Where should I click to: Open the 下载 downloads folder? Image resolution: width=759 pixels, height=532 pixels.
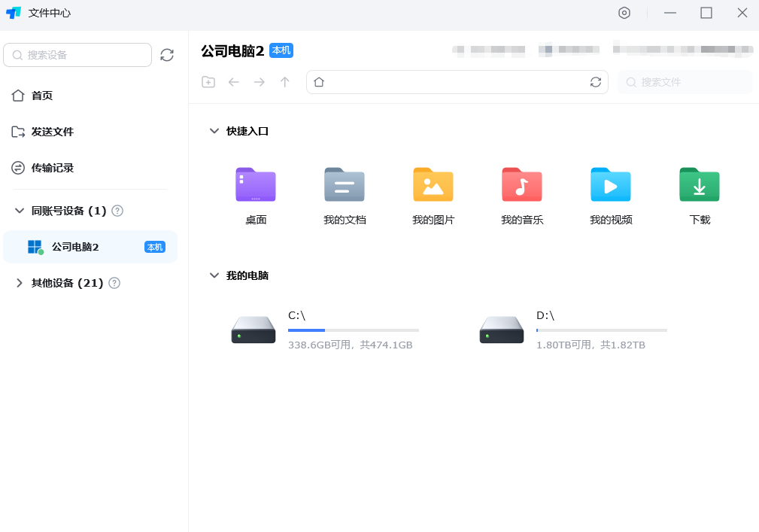coord(700,196)
